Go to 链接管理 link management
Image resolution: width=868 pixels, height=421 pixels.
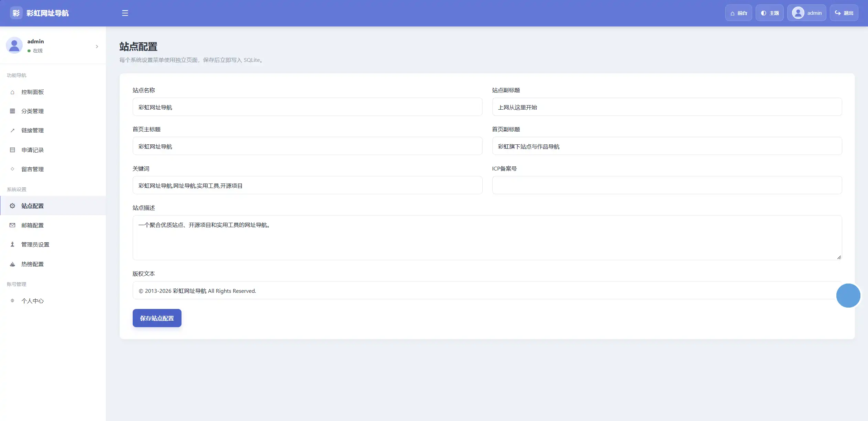click(53, 131)
